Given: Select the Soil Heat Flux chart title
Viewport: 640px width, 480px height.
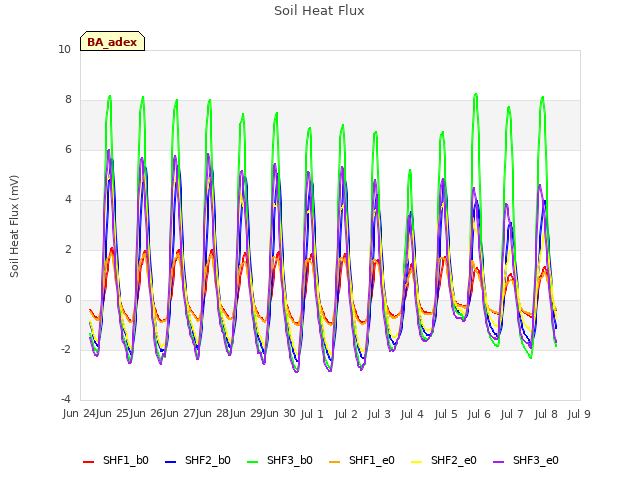Looking at the screenshot, I should coord(319,11).
